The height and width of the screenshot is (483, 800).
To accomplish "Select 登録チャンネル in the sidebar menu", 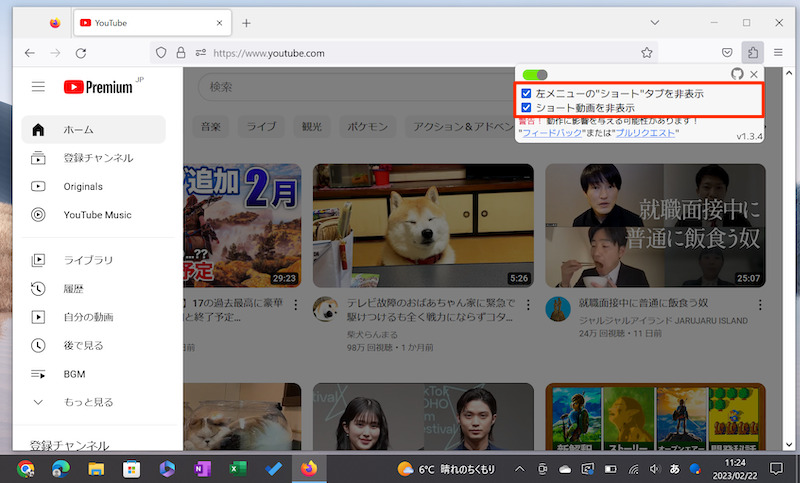I will 98,158.
